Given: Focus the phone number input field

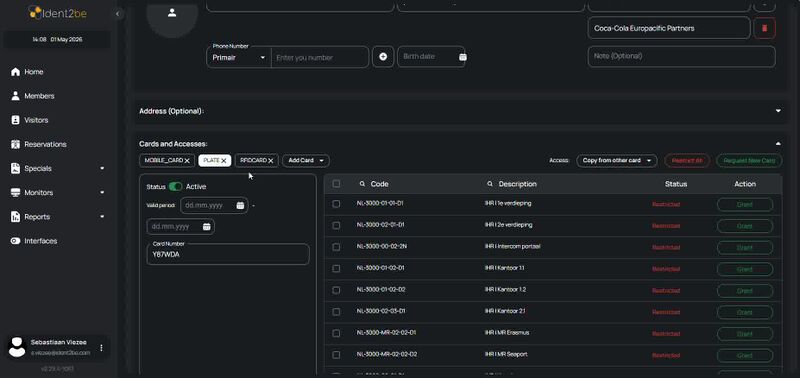Looking at the screenshot, I should 320,58.
